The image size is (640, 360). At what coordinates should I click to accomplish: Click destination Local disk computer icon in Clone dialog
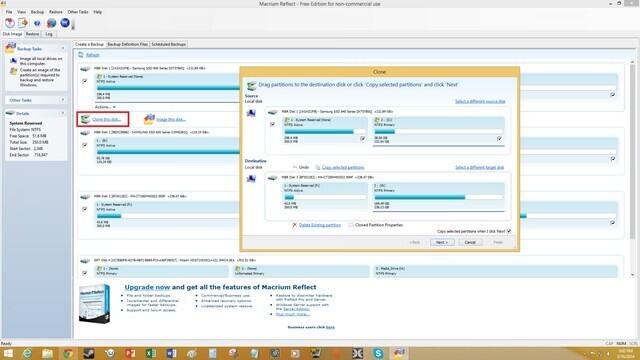(251, 179)
